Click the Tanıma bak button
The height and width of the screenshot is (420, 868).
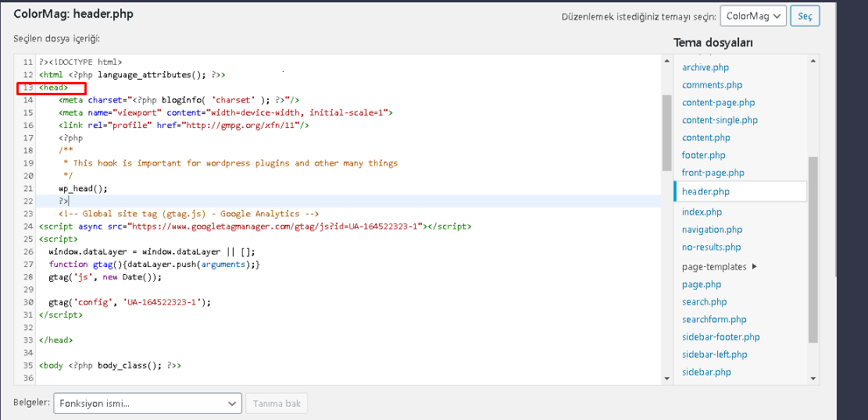[x=277, y=404]
